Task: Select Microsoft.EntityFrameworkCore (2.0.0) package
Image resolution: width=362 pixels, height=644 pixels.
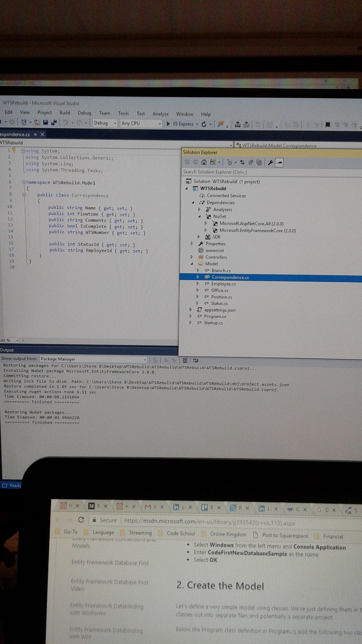Action: pyautogui.click(x=258, y=231)
